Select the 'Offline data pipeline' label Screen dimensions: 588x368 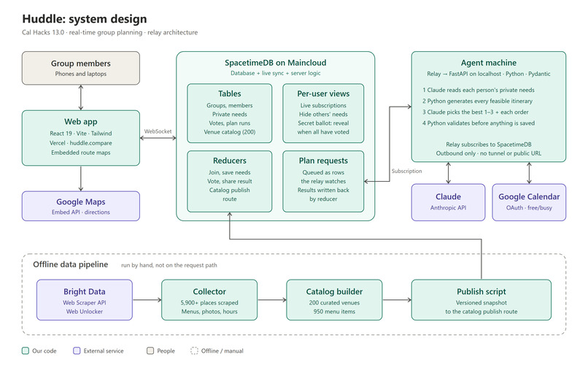71,264
